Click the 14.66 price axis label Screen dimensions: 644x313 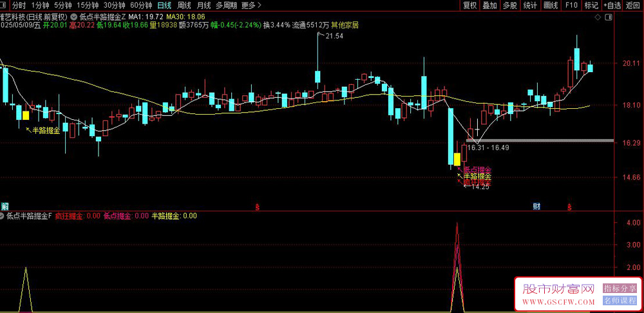tap(630, 178)
